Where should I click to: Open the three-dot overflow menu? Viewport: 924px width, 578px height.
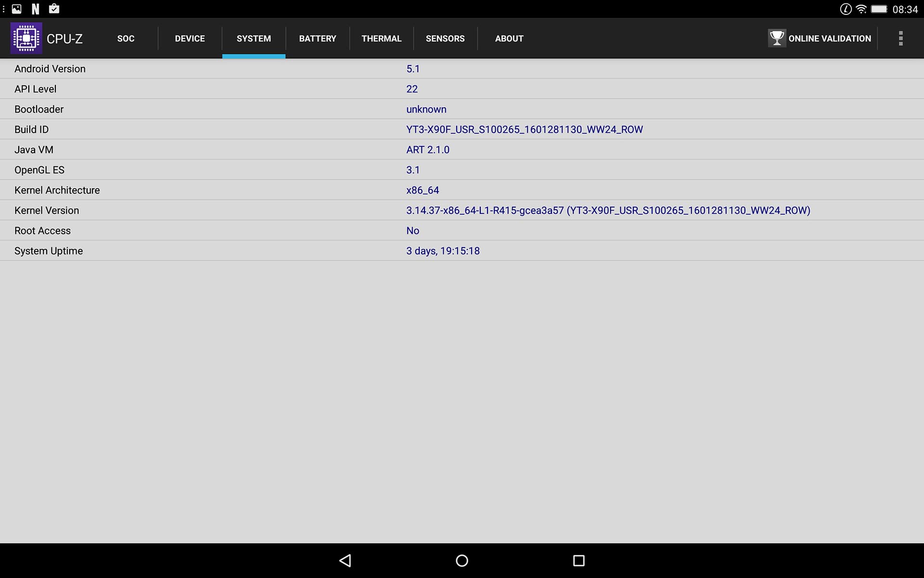click(x=900, y=38)
